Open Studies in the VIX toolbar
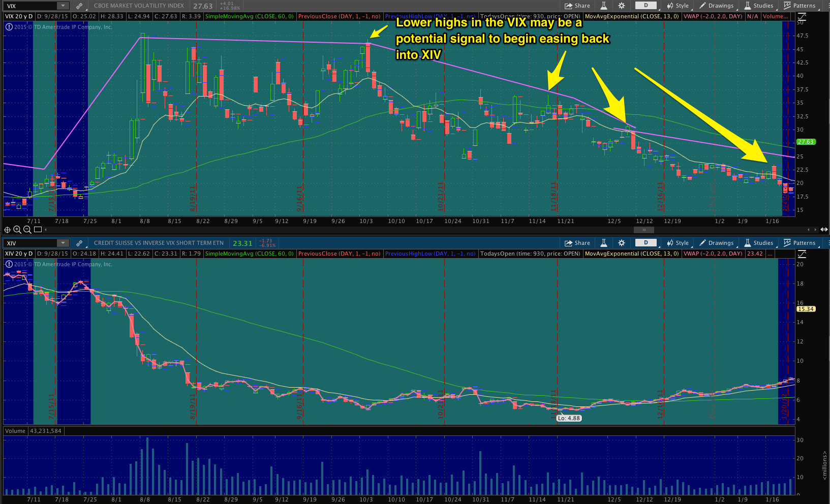 (758, 6)
